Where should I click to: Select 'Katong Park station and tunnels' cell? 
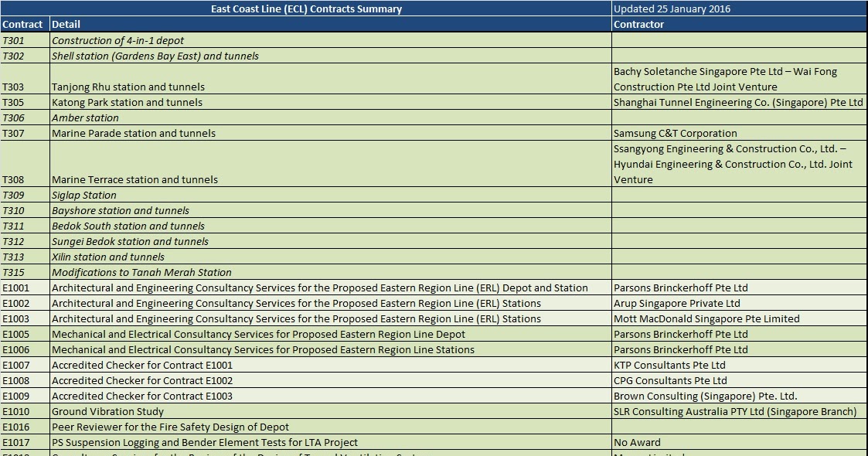[x=331, y=102]
